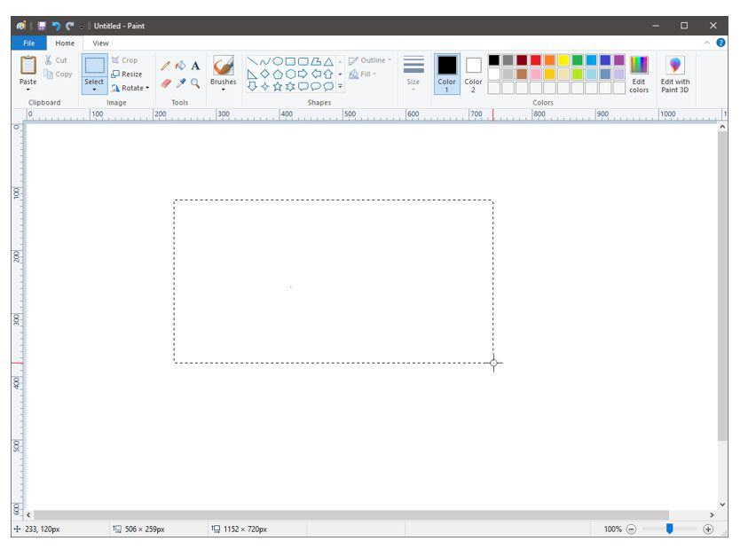The image size is (756, 549).
Task: Pick the red color swatch
Action: (536, 60)
